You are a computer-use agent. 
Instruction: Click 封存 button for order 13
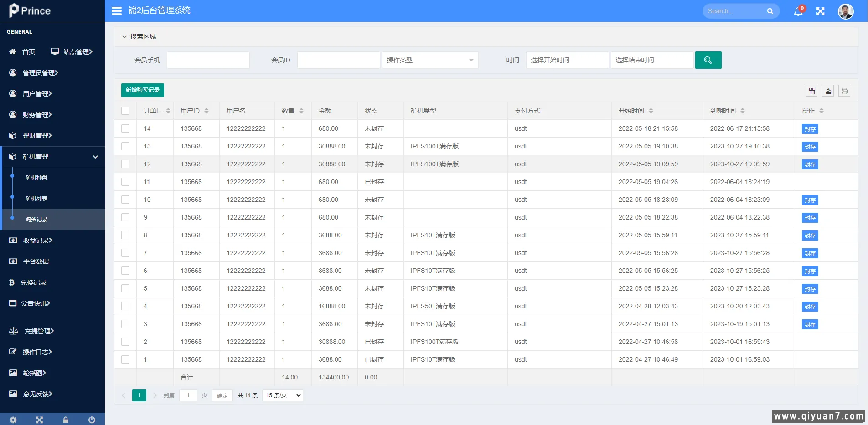tap(810, 147)
